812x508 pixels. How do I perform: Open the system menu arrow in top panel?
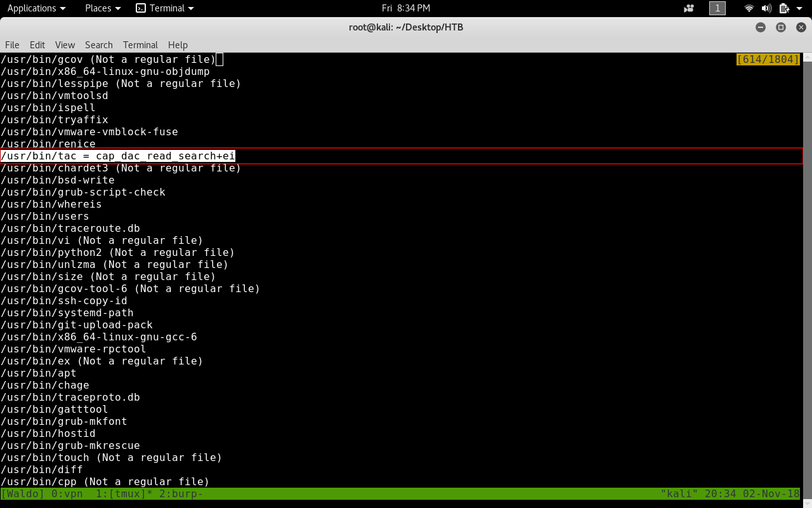799,8
